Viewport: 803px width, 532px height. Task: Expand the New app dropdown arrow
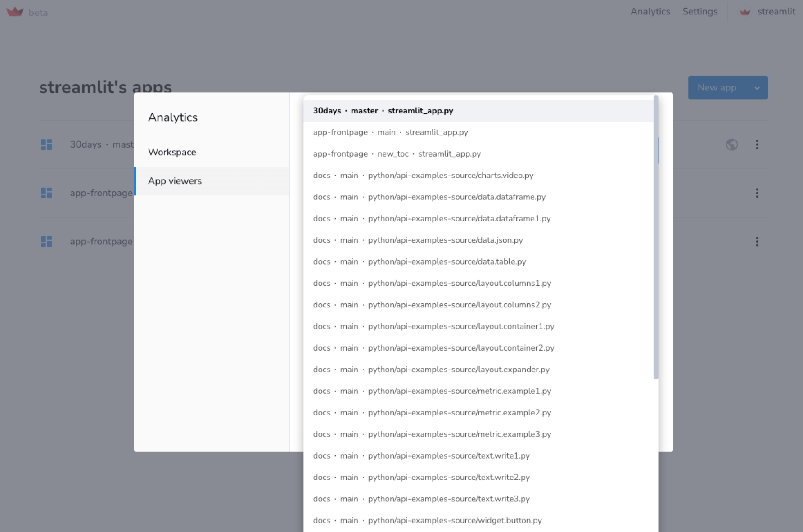[757, 88]
